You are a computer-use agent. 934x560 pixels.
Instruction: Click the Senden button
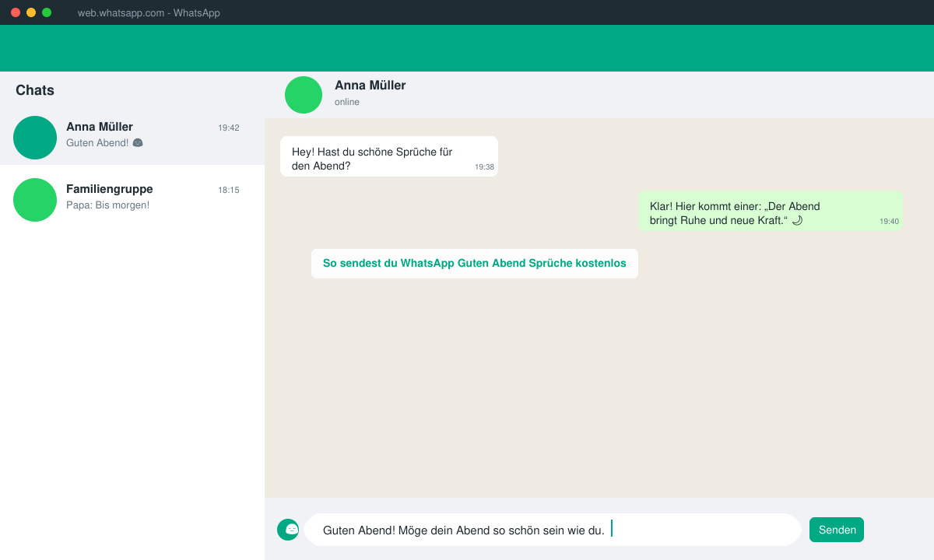pyautogui.click(x=837, y=530)
